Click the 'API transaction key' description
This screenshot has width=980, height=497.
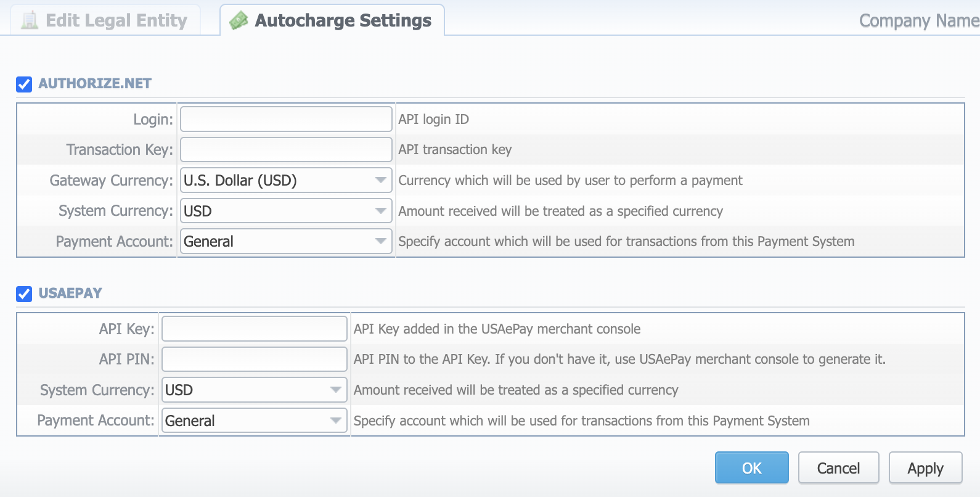(455, 149)
